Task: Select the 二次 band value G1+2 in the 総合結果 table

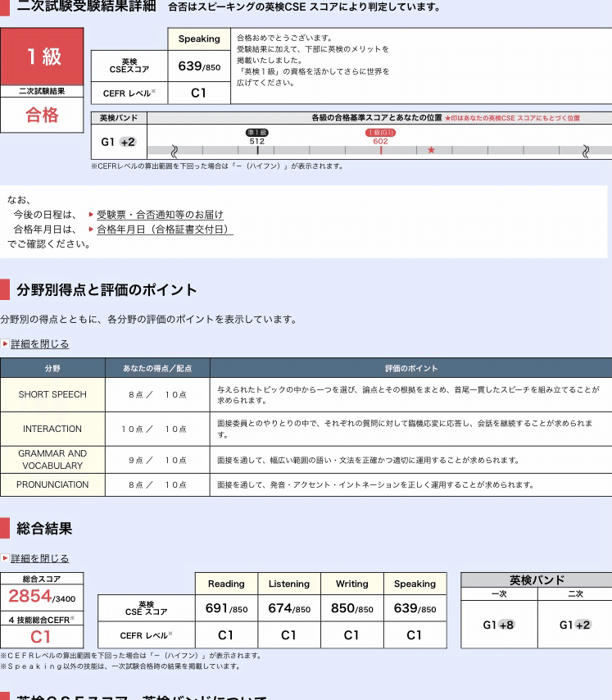Action: [575, 625]
